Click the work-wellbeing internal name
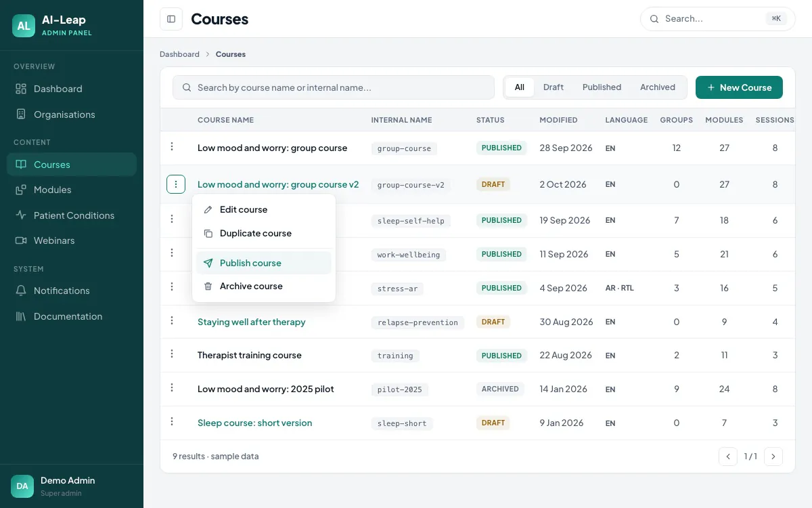812x508 pixels. point(409,255)
